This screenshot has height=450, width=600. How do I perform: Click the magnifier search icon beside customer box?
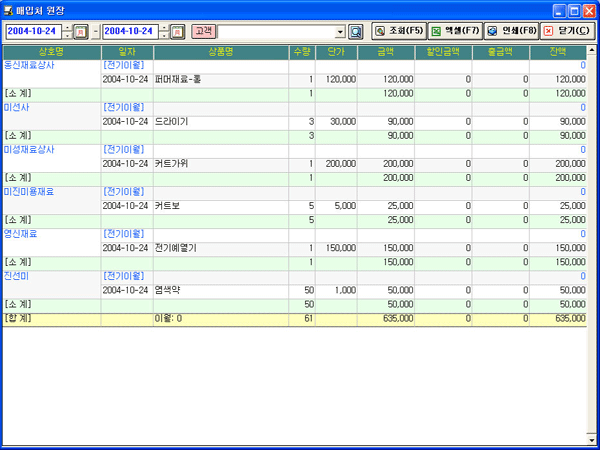355,32
